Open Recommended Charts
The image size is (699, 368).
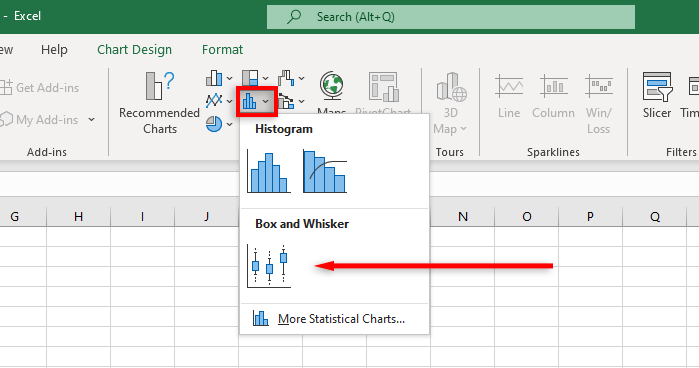pyautogui.click(x=160, y=103)
